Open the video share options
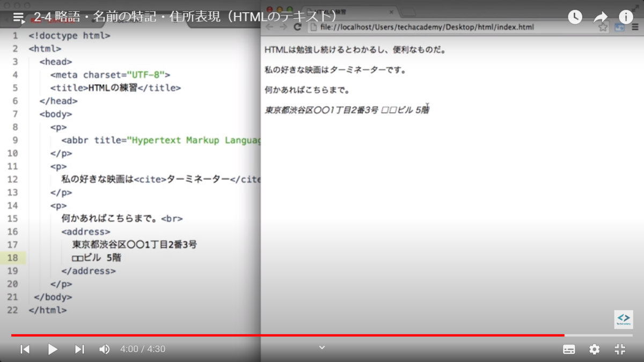644x362 pixels. pyautogui.click(x=601, y=17)
